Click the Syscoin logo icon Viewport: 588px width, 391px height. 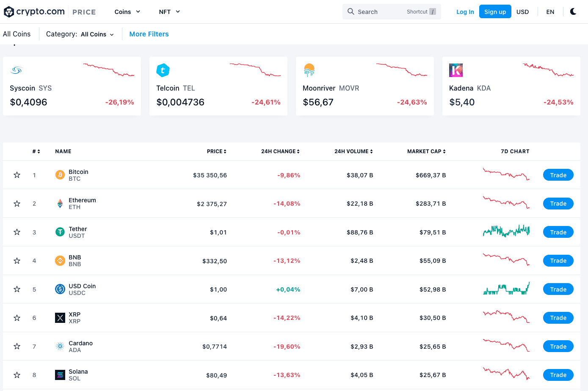point(16,70)
